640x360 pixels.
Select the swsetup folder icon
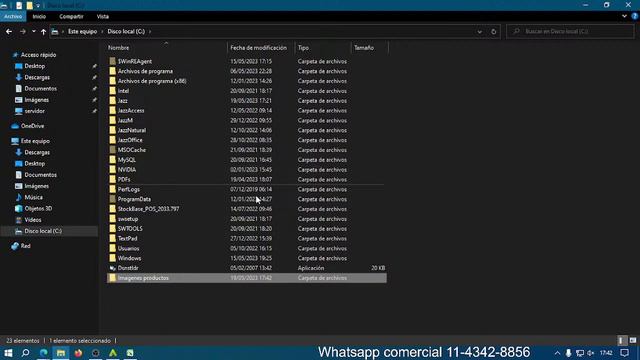tap(113, 219)
